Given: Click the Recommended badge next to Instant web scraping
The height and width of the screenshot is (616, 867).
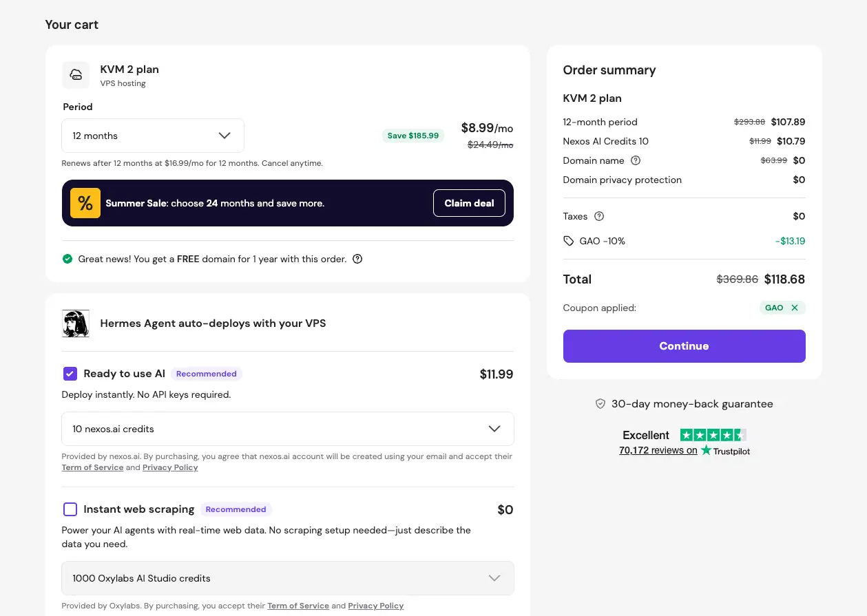Looking at the screenshot, I should tap(236, 509).
